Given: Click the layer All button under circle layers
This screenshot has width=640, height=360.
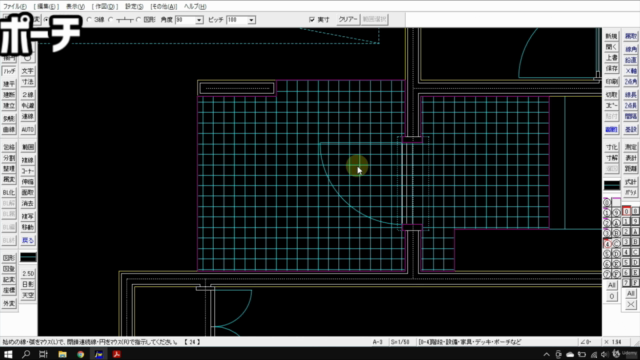Looking at the screenshot, I should pyautogui.click(x=611, y=285).
